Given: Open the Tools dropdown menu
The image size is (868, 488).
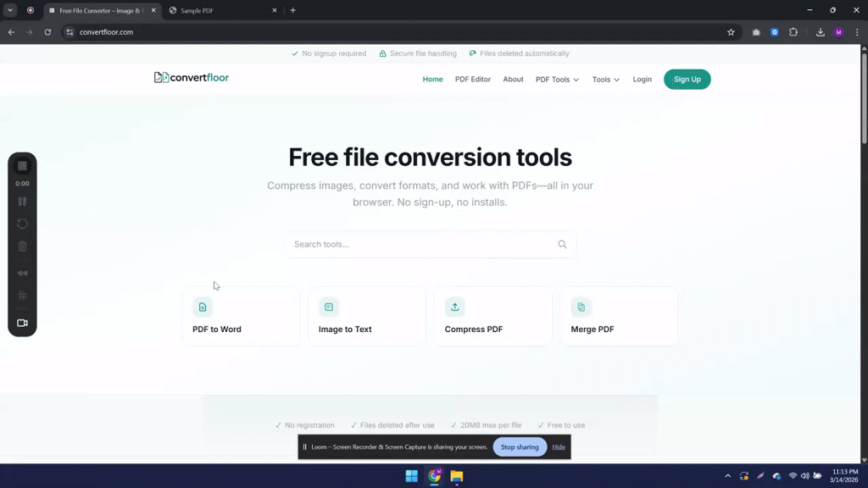Looking at the screenshot, I should tap(605, 79).
